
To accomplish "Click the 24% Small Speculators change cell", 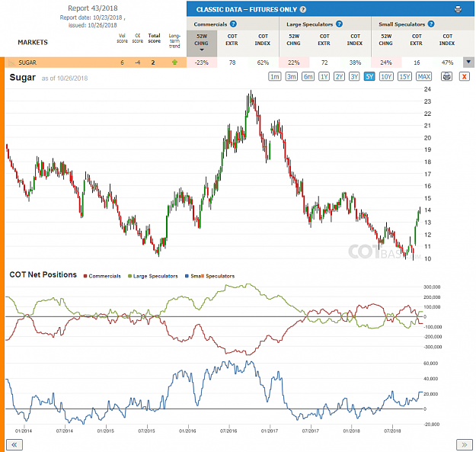I will coord(386,63).
